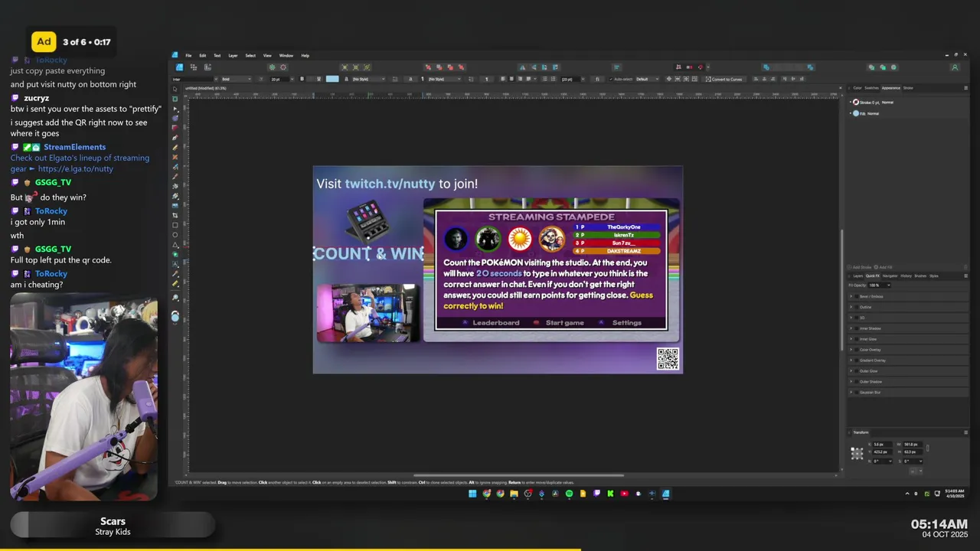Select the QR code on the canvas

[x=668, y=358]
